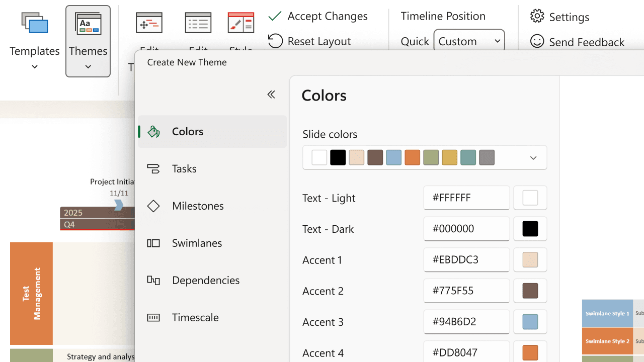The width and height of the screenshot is (644, 362).
Task: Select the 2025 timescale band
Action: (97, 213)
